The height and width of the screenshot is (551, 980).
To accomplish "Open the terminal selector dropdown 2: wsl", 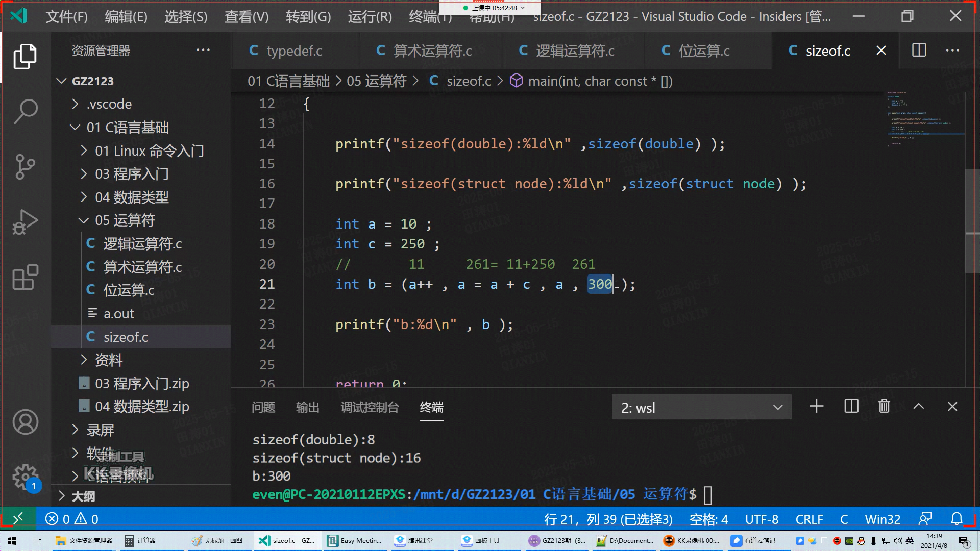I will tap(701, 407).
